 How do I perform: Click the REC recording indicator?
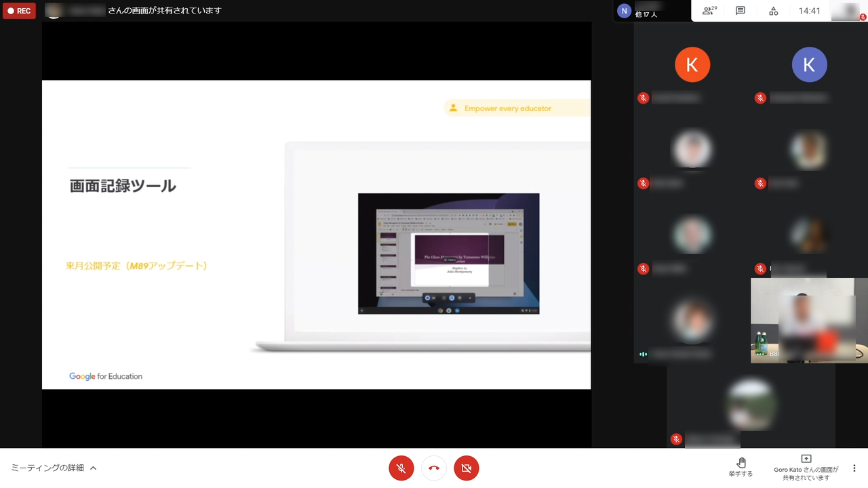[x=19, y=10]
